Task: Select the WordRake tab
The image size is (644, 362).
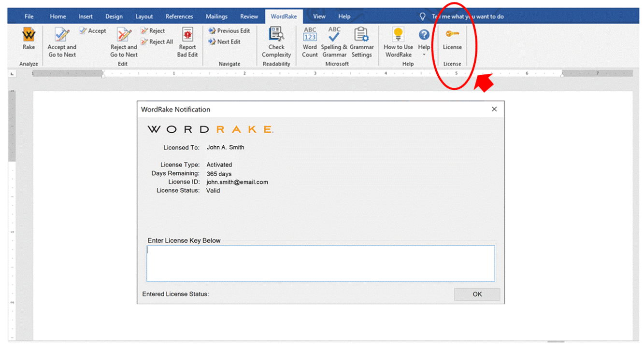Action: 284,16
